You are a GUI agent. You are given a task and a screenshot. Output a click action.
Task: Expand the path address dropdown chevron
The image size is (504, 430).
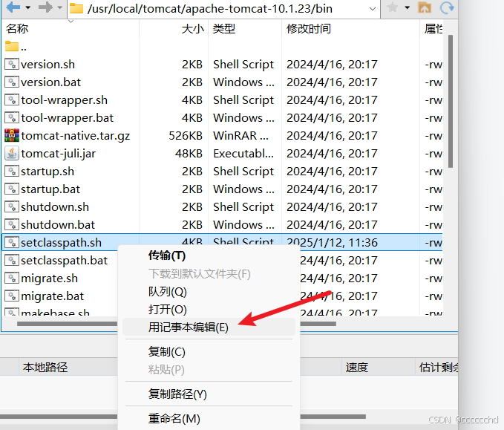(x=373, y=9)
